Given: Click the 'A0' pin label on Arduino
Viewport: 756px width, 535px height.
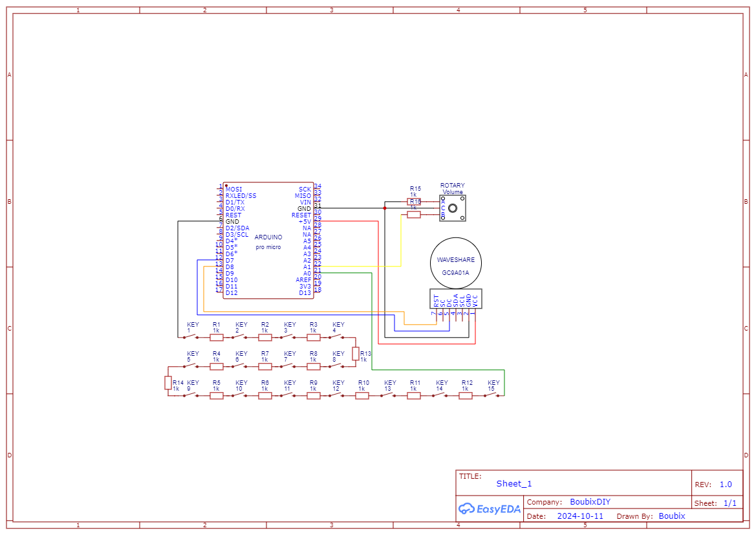Looking at the screenshot, I should pyautogui.click(x=307, y=274).
